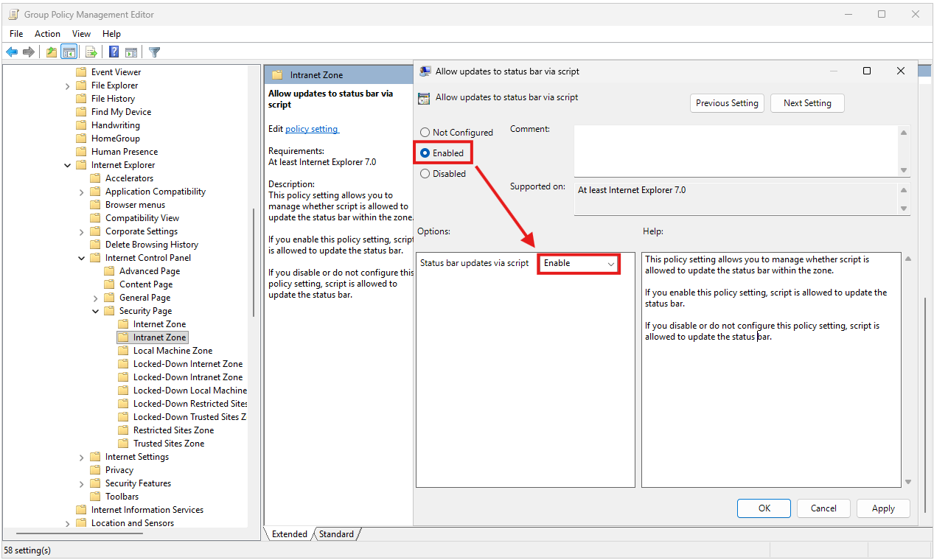
Task: Click the Handwriting folder icon
Action: pos(81,125)
